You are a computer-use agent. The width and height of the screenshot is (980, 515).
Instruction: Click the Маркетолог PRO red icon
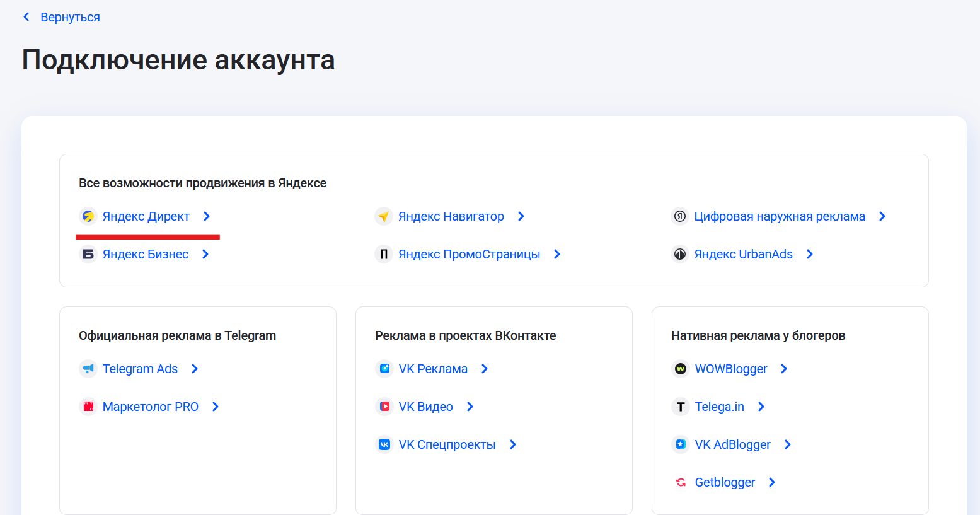click(x=88, y=407)
